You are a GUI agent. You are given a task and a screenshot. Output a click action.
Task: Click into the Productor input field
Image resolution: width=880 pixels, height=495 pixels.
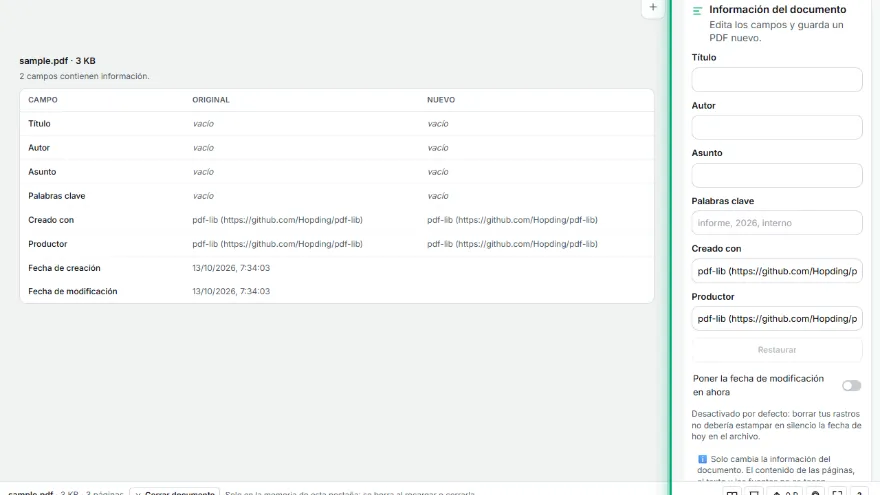[x=777, y=318]
